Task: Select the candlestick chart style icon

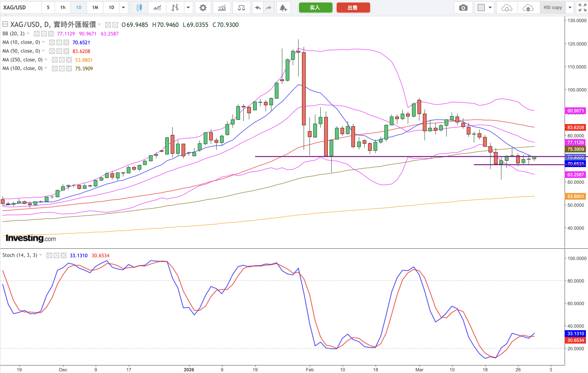Action: click(x=139, y=8)
